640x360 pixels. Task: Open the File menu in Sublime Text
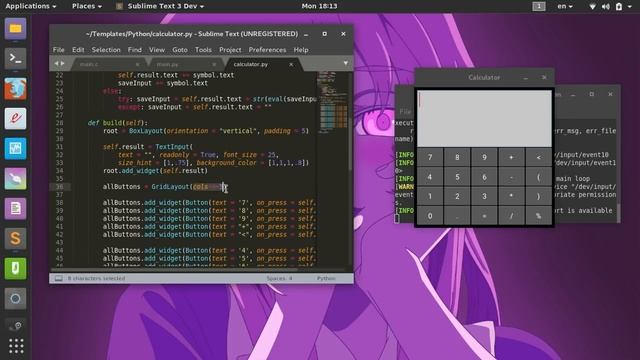(58, 50)
